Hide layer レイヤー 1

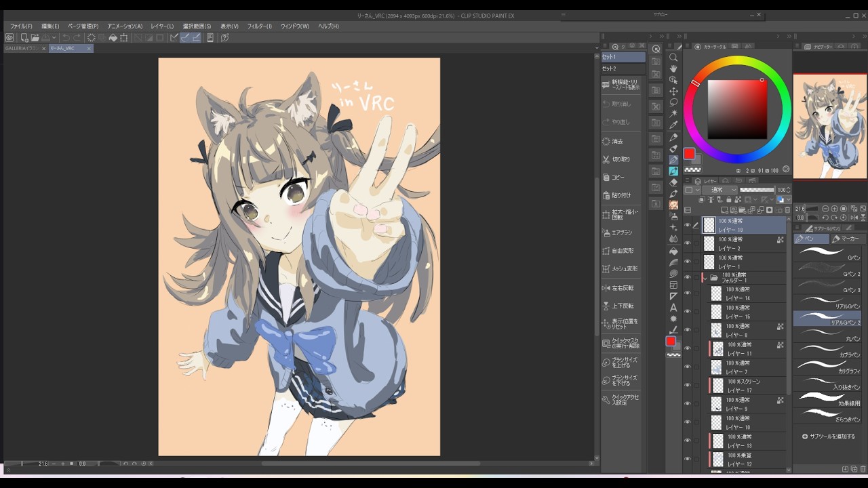tap(688, 262)
